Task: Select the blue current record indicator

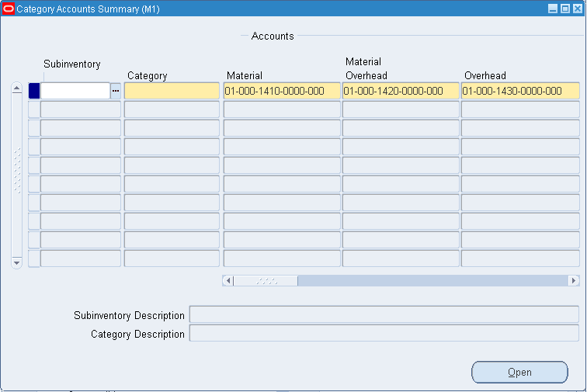Action: tap(34, 91)
